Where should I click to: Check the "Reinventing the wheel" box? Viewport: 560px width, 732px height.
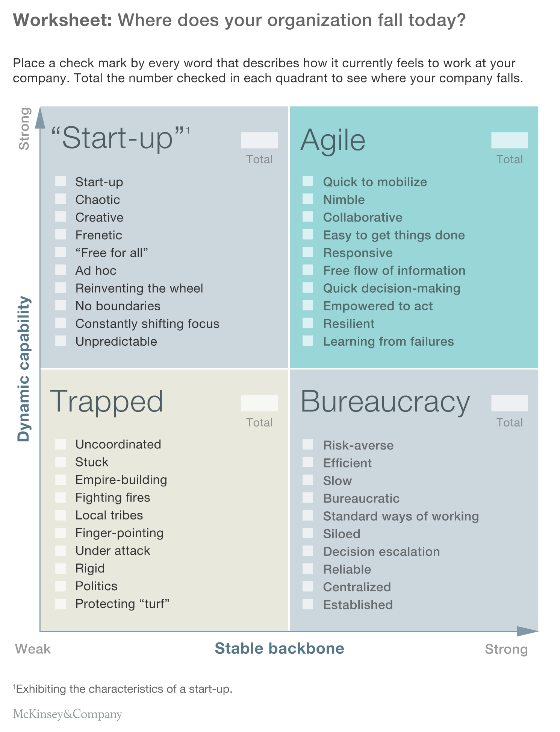pyautogui.click(x=61, y=288)
